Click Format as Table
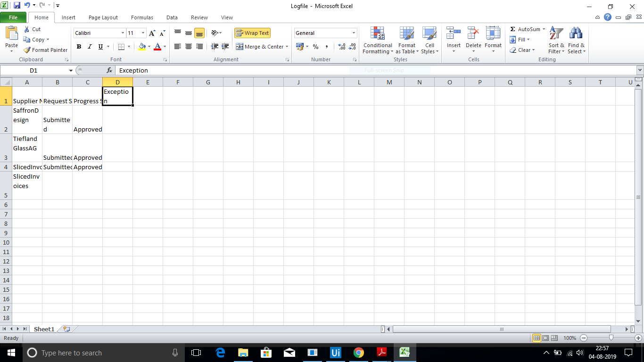Image resolution: width=644 pixels, height=362 pixels. point(406,41)
